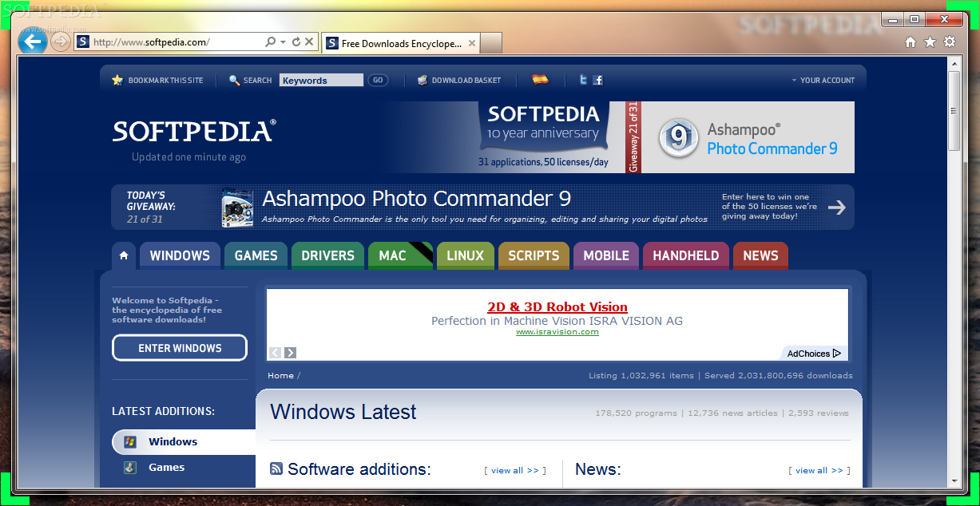Click Bookmark This Site star icon

coord(117,80)
